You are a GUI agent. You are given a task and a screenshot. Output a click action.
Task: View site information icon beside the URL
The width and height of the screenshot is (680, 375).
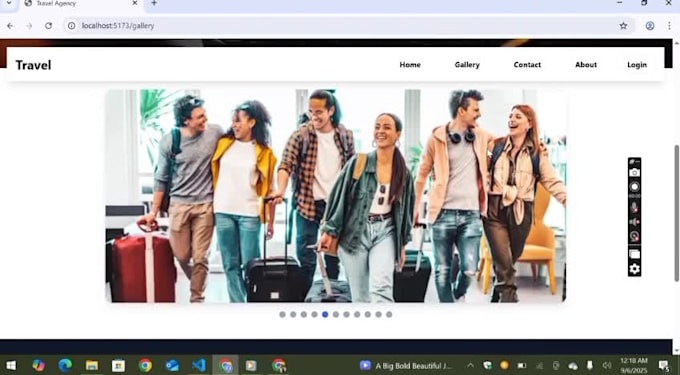click(72, 26)
